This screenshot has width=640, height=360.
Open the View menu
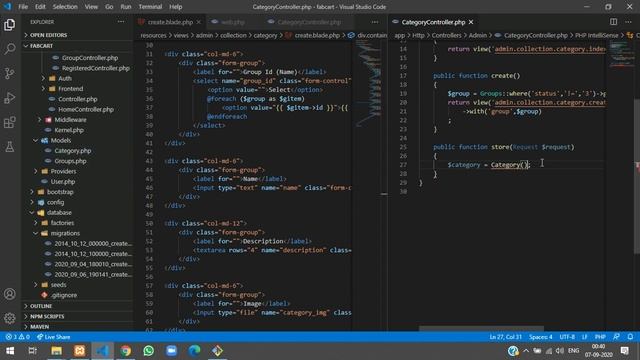(91, 7)
